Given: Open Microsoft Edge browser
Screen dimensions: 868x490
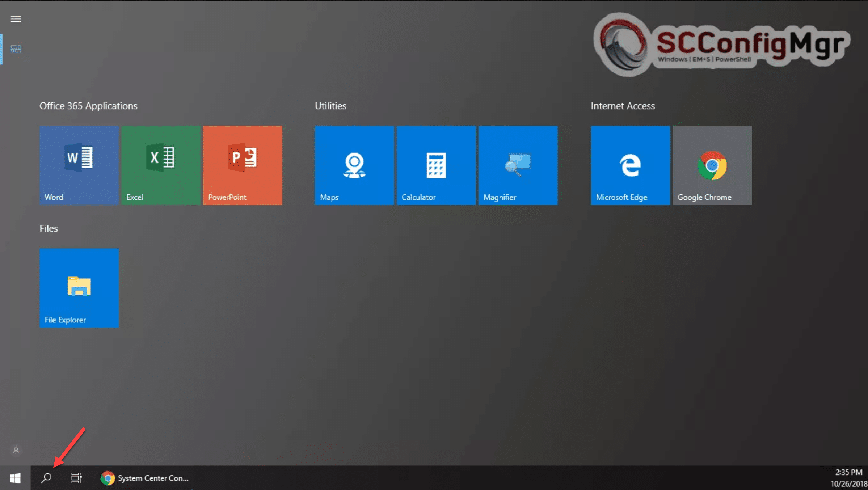Looking at the screenshot, I should click(x=630, y=165).
